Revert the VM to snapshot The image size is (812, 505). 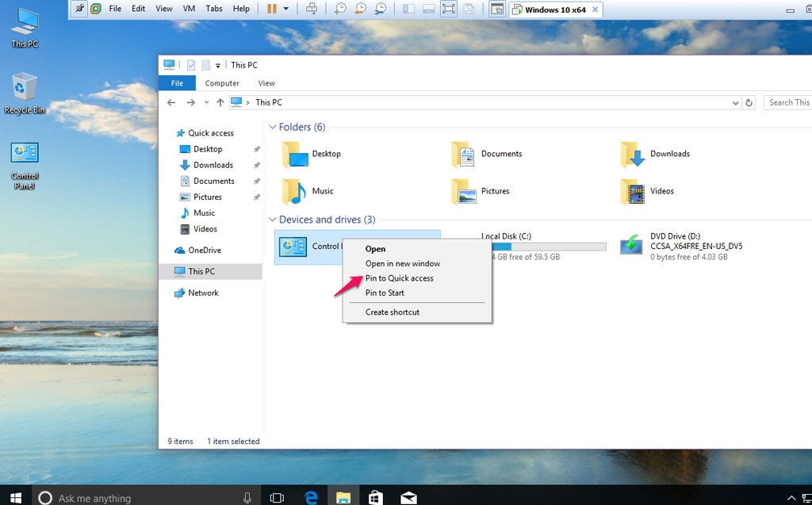[x=360, y=9]
